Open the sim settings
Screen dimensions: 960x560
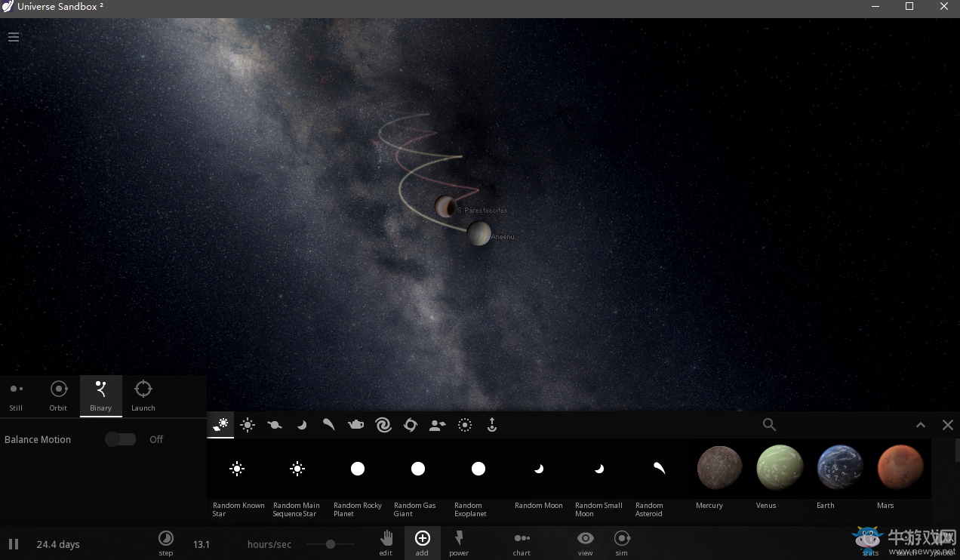pyautogui.click(x=622, y=543)
